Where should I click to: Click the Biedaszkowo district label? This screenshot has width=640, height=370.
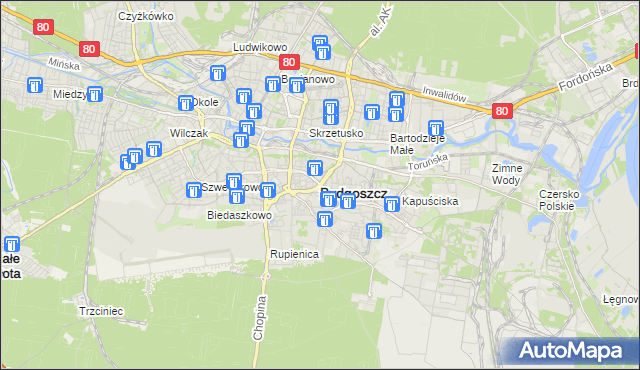click(239, 215)
